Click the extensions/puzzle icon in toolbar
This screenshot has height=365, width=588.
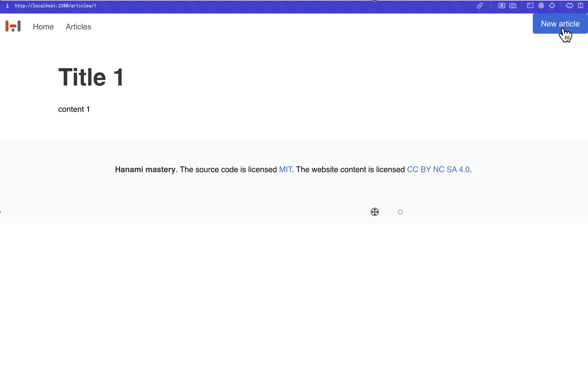pyautogui.click(x=570, y=5)
